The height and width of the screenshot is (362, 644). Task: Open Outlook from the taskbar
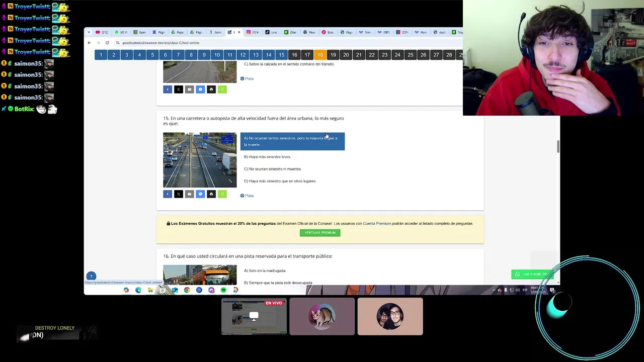[x=175, y=290]
